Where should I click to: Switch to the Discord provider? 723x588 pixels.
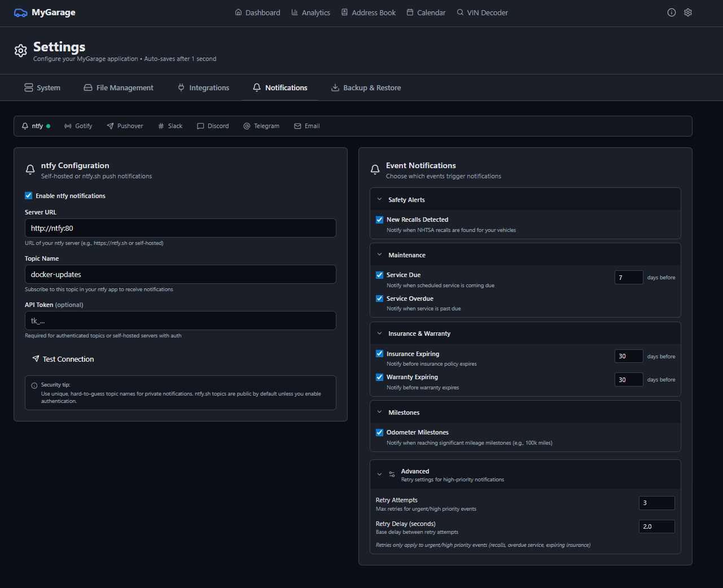point(213,126)
